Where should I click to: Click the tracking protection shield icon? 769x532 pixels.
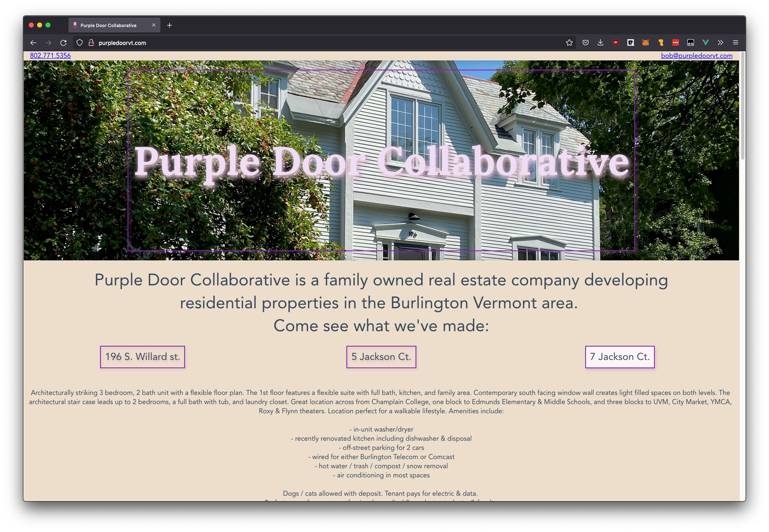click(80, 42)
